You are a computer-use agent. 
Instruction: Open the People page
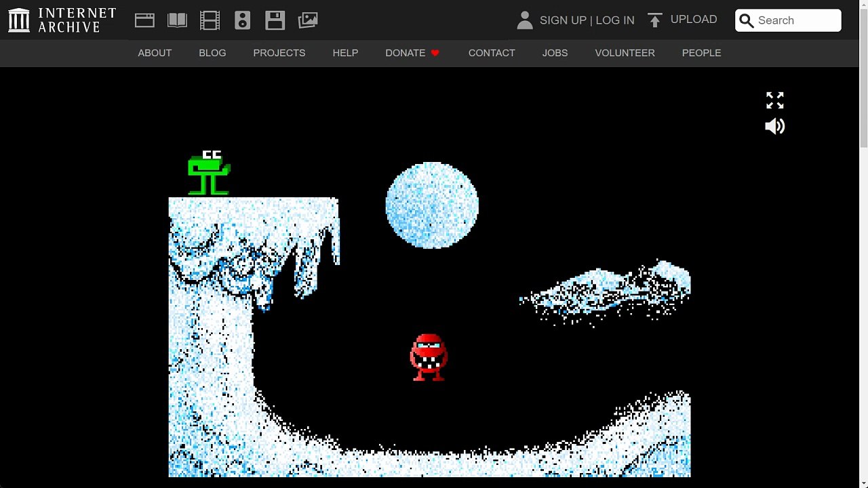click(701, 53)
